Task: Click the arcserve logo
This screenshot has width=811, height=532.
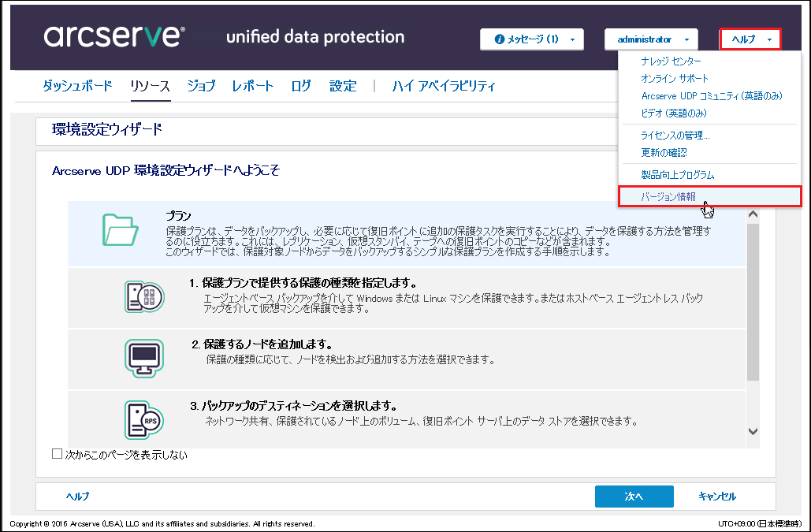Action: tap(114, 35)
